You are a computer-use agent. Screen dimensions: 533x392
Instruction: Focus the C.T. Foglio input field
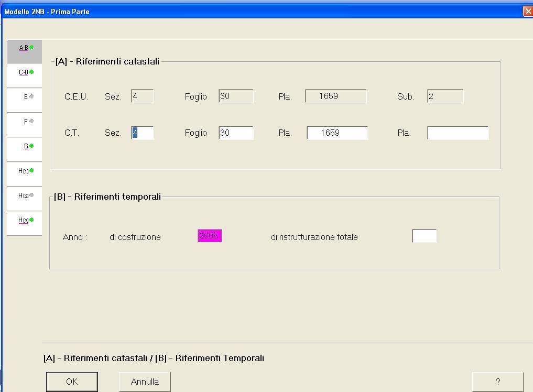pos(236,133)
